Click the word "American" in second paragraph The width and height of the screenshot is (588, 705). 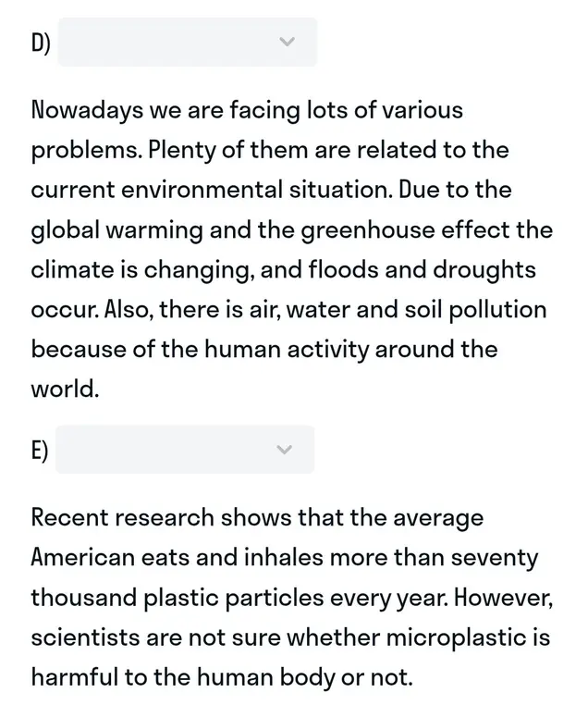[x=82, y=558]
